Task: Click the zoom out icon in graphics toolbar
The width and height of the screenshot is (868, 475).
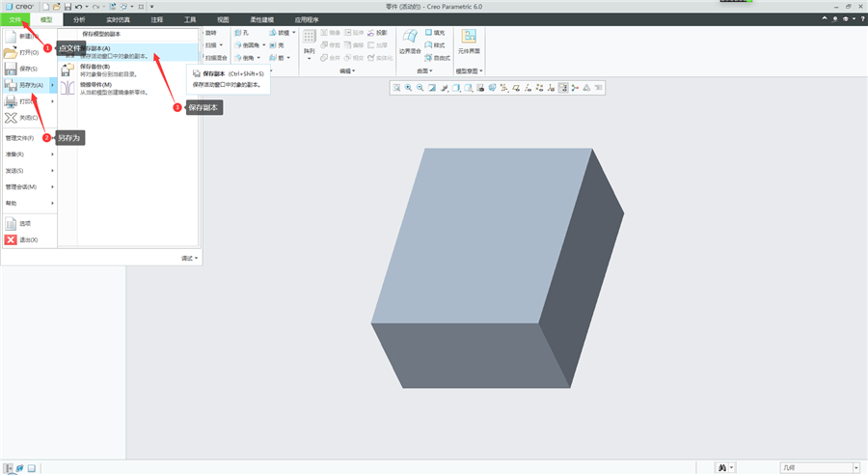Action: (x=420, y=88)
